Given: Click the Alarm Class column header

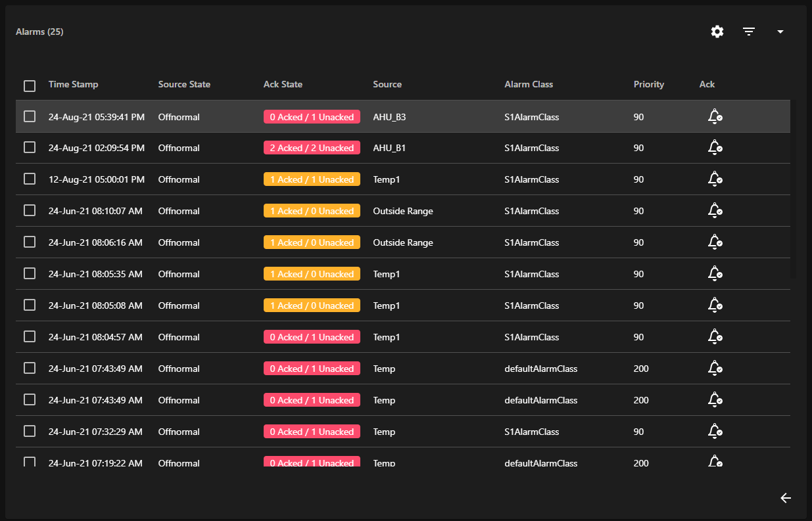Looking at the screenshot, I should [529, 84].
